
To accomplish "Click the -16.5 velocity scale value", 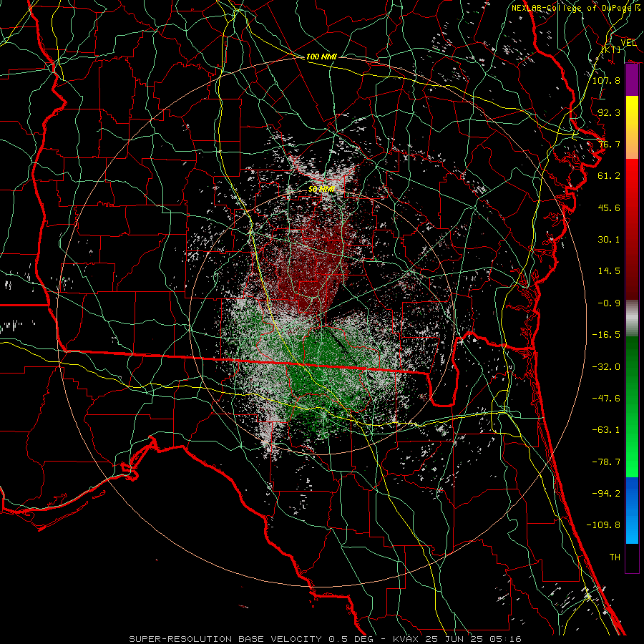I will tap(606, 335).
